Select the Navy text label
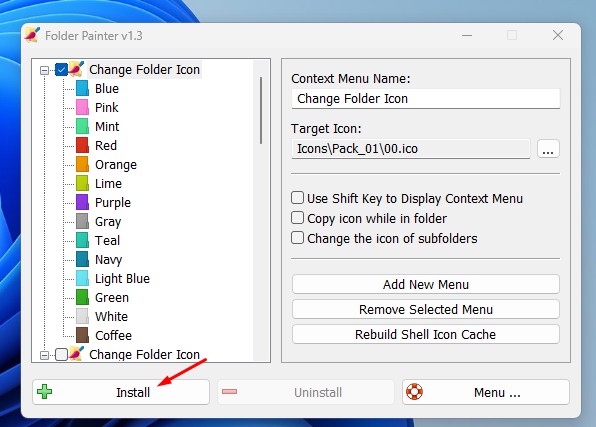This screenshot has width=596, height=427. (108, 260)
